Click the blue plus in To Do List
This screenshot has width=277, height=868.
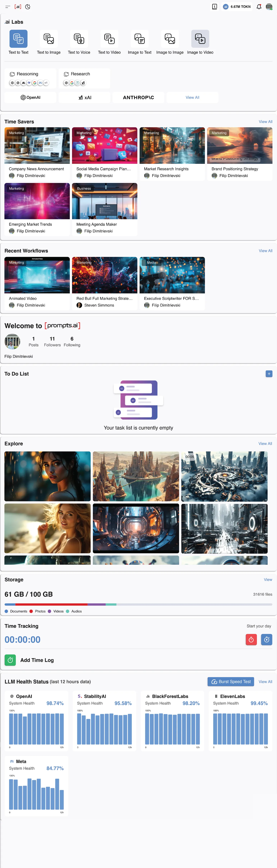[269, 374]
